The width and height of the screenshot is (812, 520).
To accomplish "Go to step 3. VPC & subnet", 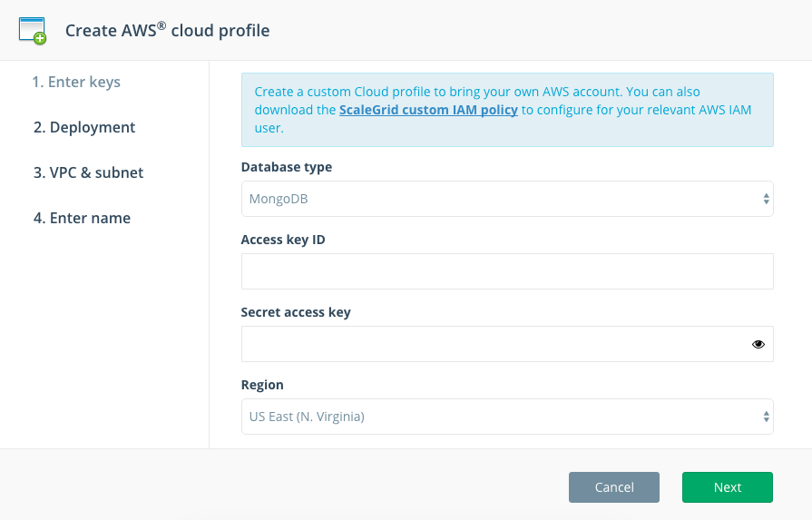I will (88, 172).
